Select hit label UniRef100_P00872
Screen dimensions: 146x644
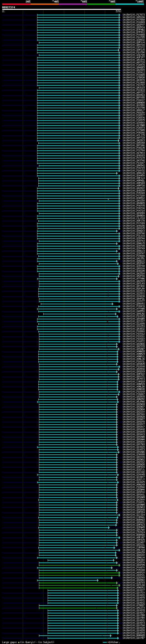point(134,342)
